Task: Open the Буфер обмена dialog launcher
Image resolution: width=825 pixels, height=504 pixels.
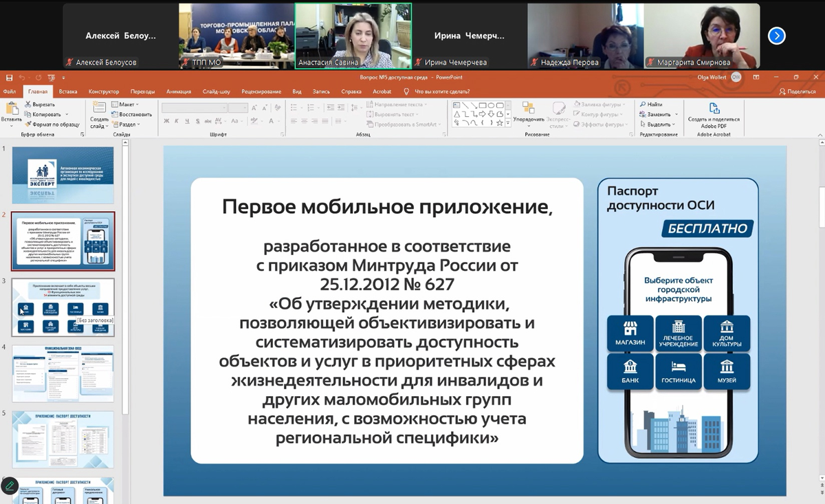Action: pos(81,134)
